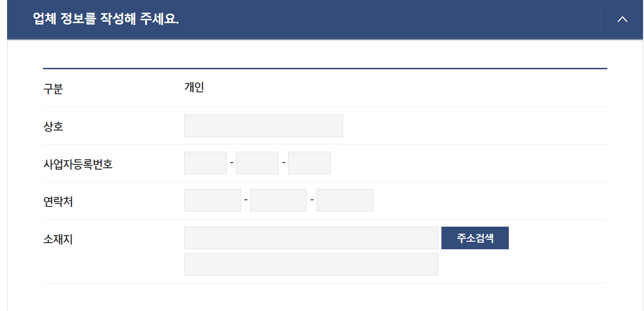Image resolution: width=644 pixels, height=311 pixels.
Task: Click hyphen between first two 사업자등록번호 fields
Action: point(232,163)
